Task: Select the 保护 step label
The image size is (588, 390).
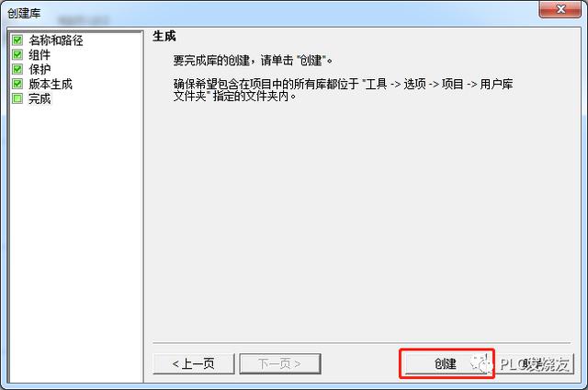Action: click(x=40, y=69)
